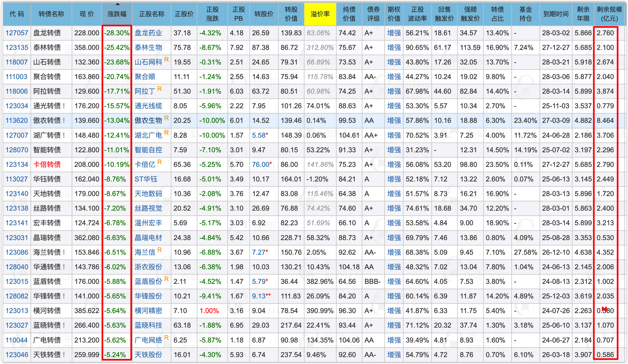The image size is (628, 364).
Task: Click the exclamation mark after 通光转债
Action: tap(64, 106)
